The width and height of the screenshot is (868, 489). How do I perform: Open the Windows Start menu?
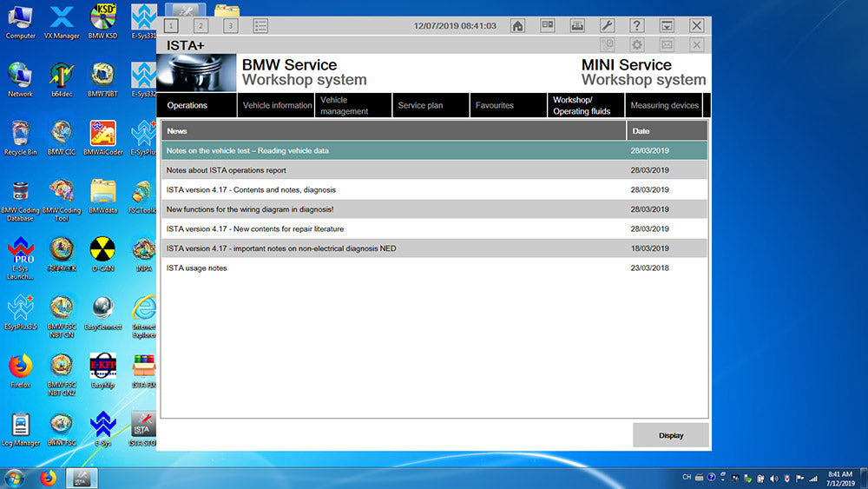click(14, 478)
